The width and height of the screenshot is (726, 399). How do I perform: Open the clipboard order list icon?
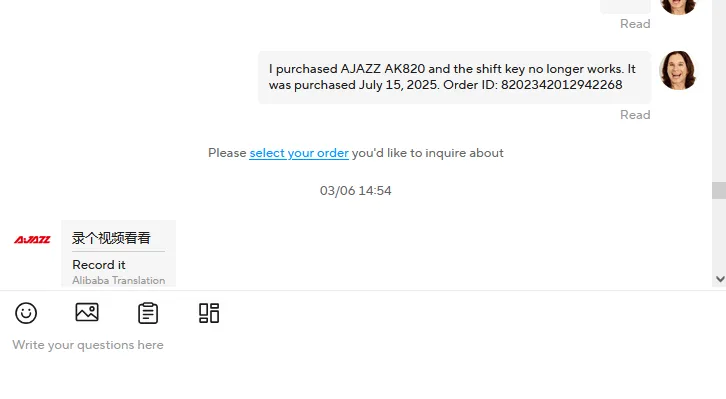coord(148,313)
